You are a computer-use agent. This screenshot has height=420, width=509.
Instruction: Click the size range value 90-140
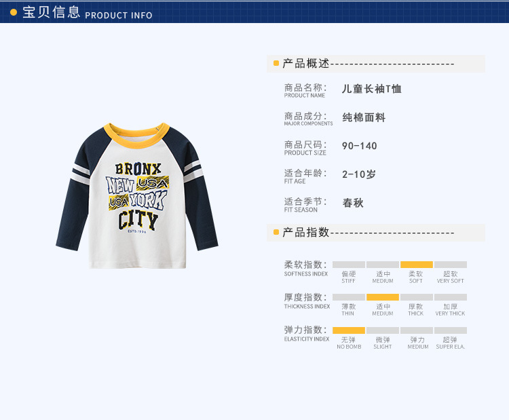[359, 146]
